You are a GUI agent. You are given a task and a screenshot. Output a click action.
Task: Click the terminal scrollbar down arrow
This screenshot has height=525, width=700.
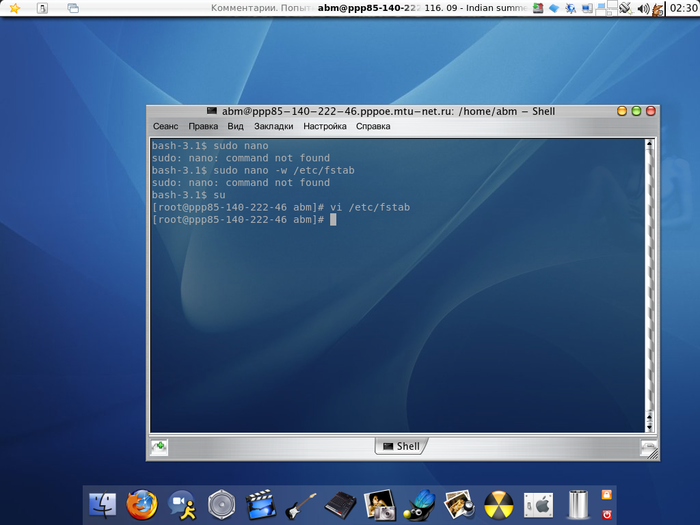650,427
